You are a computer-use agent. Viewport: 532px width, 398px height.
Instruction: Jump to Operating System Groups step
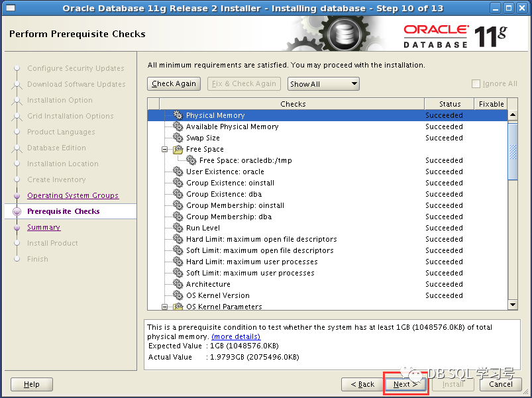point(73,195)
